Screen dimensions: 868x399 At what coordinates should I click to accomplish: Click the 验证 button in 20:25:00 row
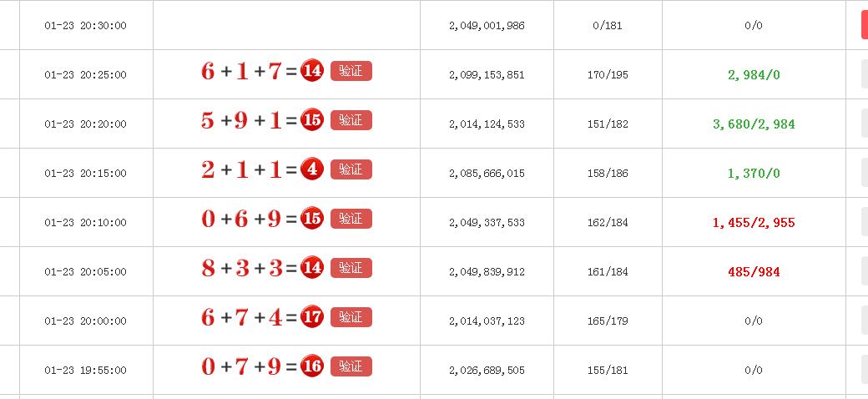(x=351, y=71)
